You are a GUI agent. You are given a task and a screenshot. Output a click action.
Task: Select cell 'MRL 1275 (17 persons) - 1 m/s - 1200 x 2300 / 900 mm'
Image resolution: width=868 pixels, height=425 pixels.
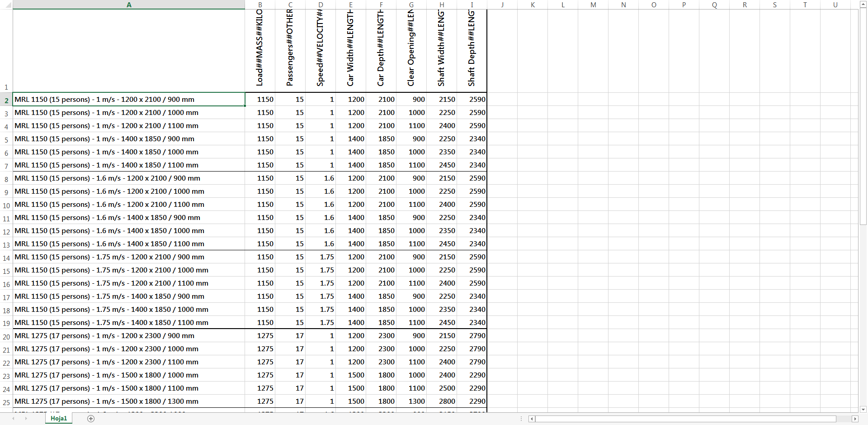tap(129, 335)
